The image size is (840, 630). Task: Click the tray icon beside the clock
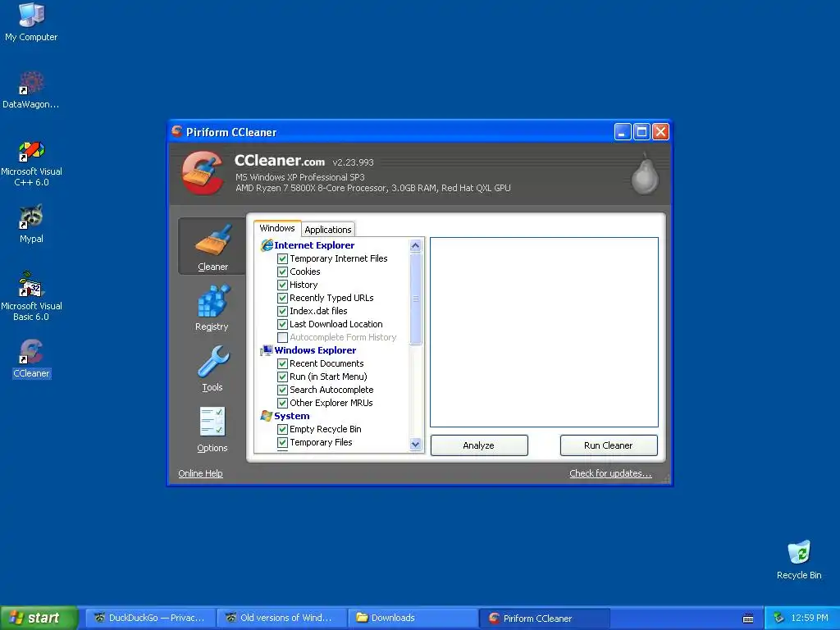778,618
